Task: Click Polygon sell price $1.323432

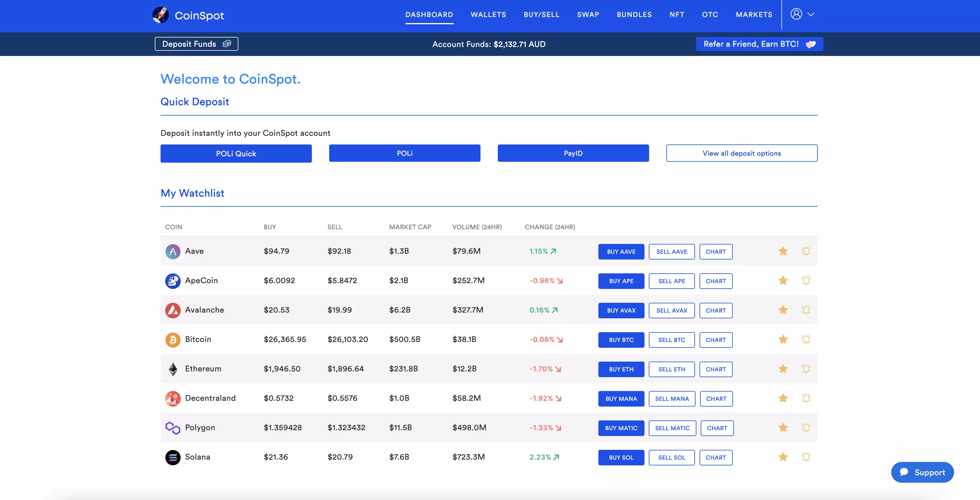Action: pyautogui.click(x=346, y=427)
